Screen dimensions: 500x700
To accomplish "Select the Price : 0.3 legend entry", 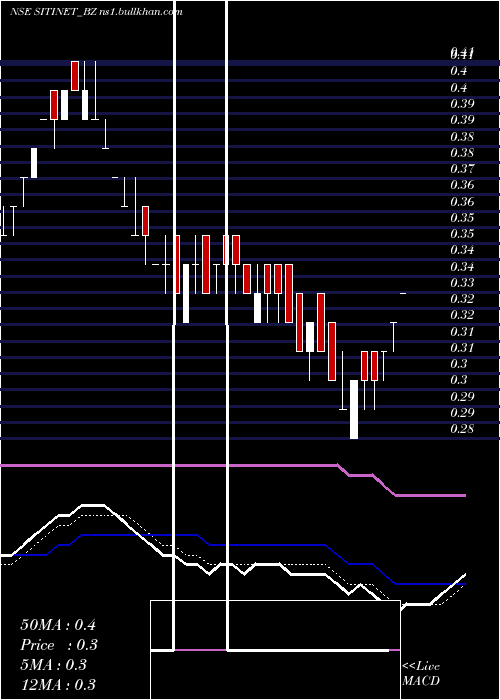I will click(x=59, y=645).
